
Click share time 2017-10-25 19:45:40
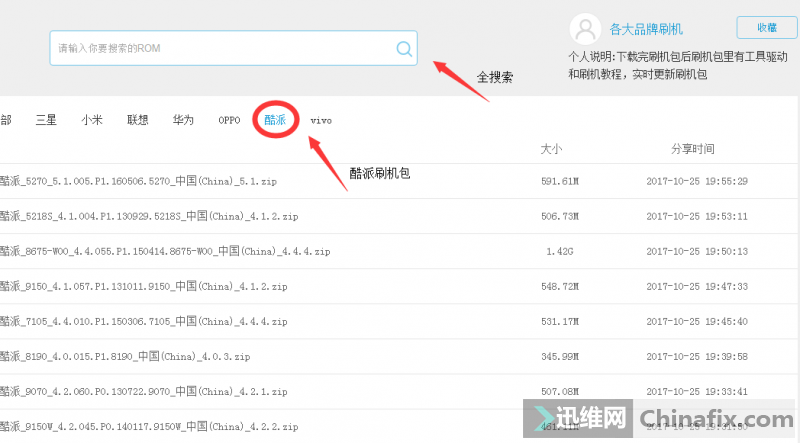[x=697, y=322]
